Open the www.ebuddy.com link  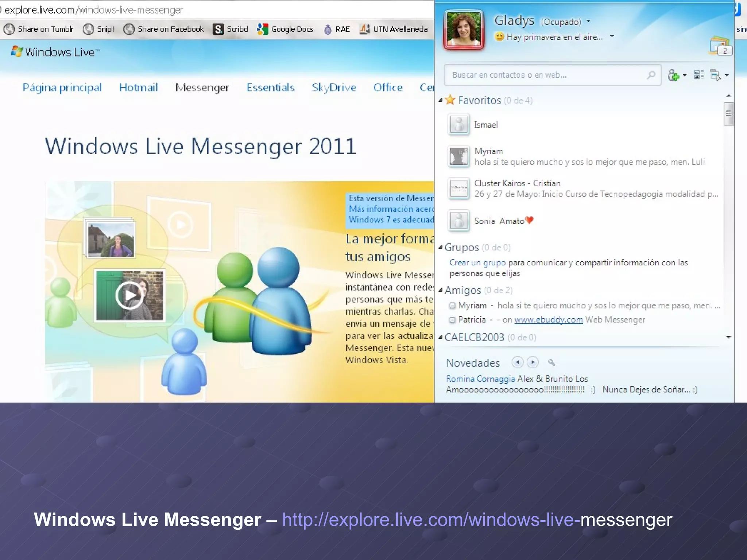548,320
